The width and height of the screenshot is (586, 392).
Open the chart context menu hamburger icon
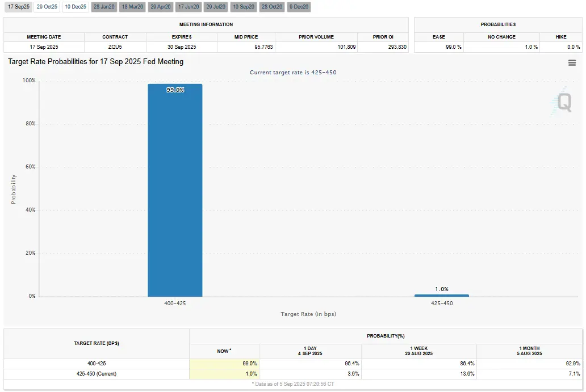click(572, 63)
